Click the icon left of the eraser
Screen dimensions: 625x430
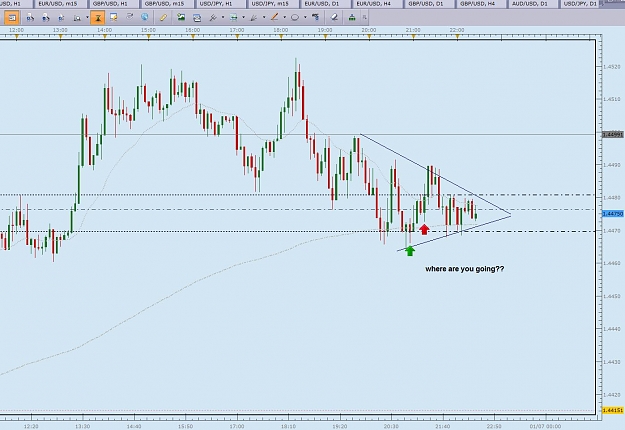tap(316, 17)
